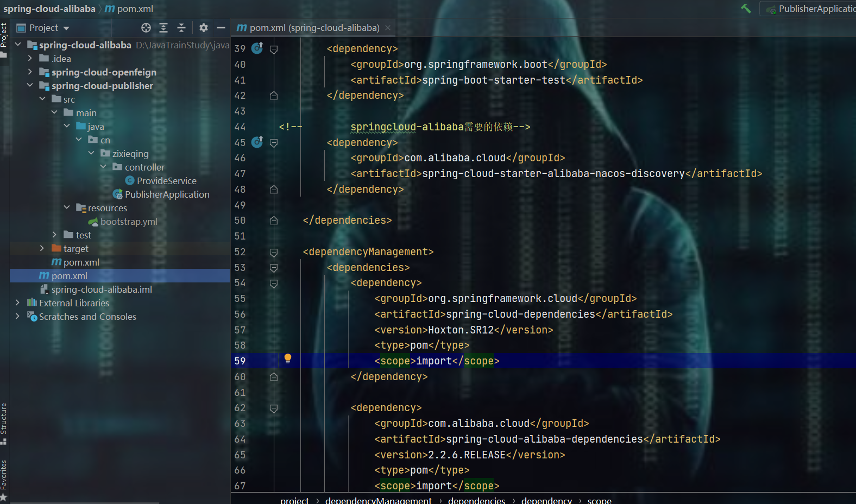Fold the dependency block at line 62
This screenshot has width=856, height=504.
(x=274, y=408)
